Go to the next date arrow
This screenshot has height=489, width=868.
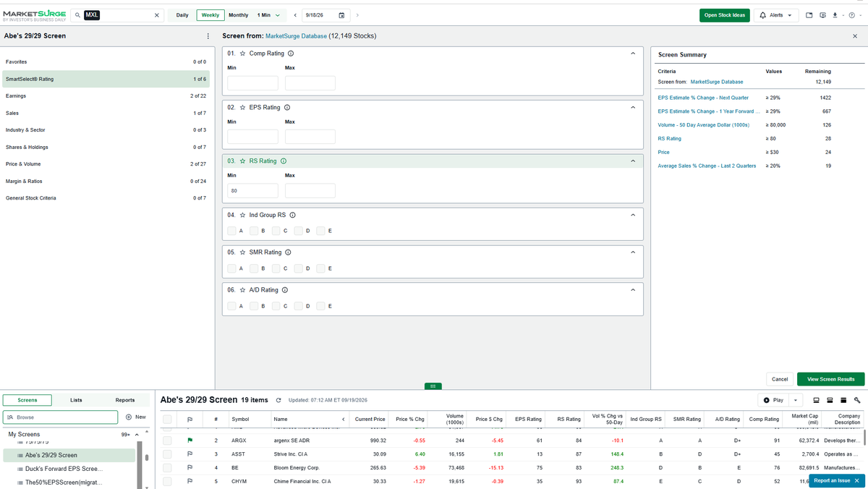pos(357,15)
